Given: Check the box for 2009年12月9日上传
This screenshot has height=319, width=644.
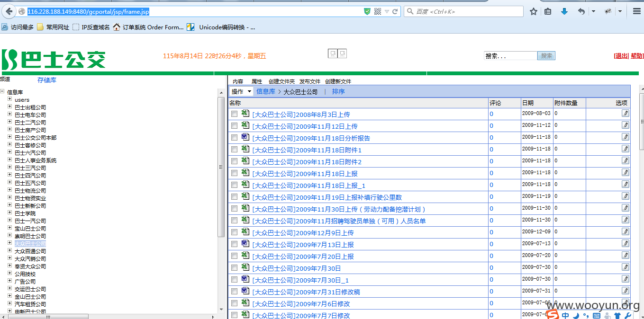Looking at the screenshot, I should [235, 232].
